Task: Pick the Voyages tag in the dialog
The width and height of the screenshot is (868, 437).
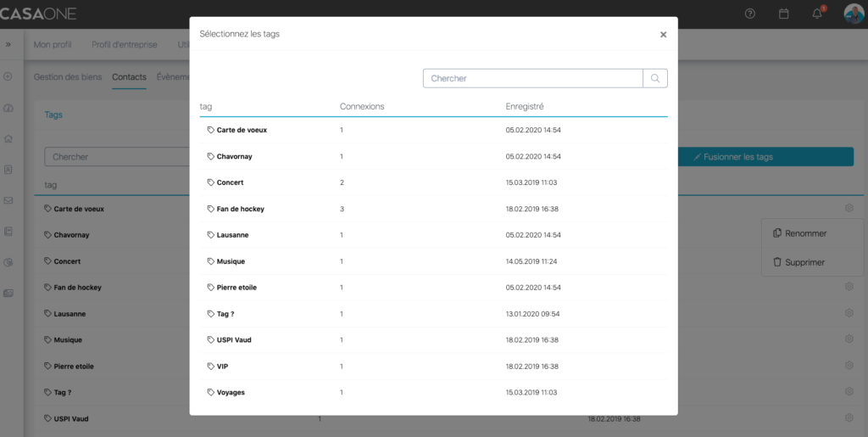Action: 231,392
